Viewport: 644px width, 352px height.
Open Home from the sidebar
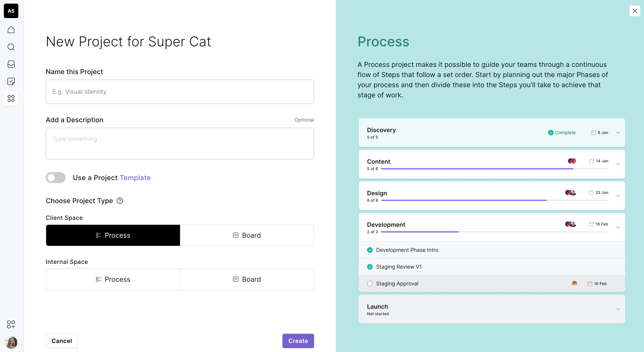pos(11,30)
